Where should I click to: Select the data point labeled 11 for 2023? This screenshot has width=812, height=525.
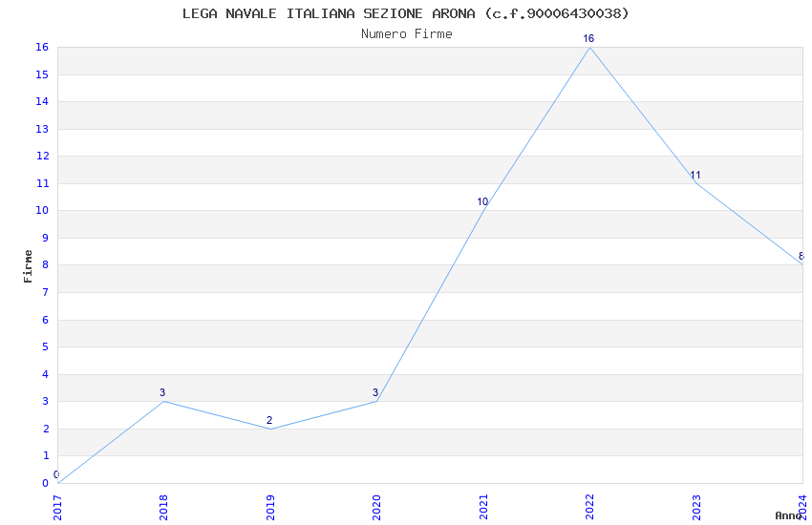pyautogui.click(x=694, y=176)
